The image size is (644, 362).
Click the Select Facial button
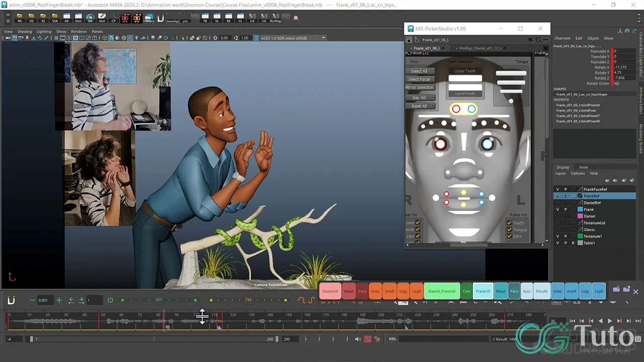(x=419, y=79)
